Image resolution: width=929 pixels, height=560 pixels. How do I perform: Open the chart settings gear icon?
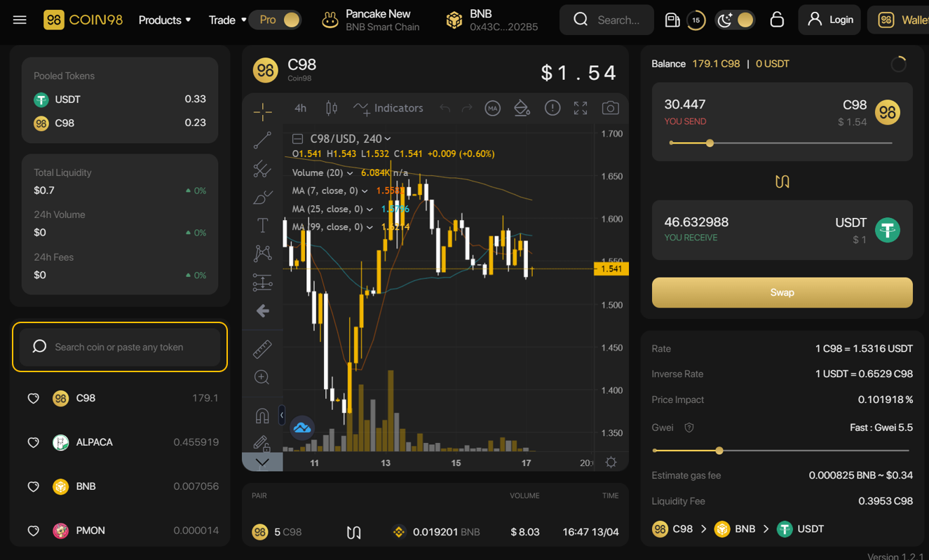pyautogui.click(x=611, y=463)
